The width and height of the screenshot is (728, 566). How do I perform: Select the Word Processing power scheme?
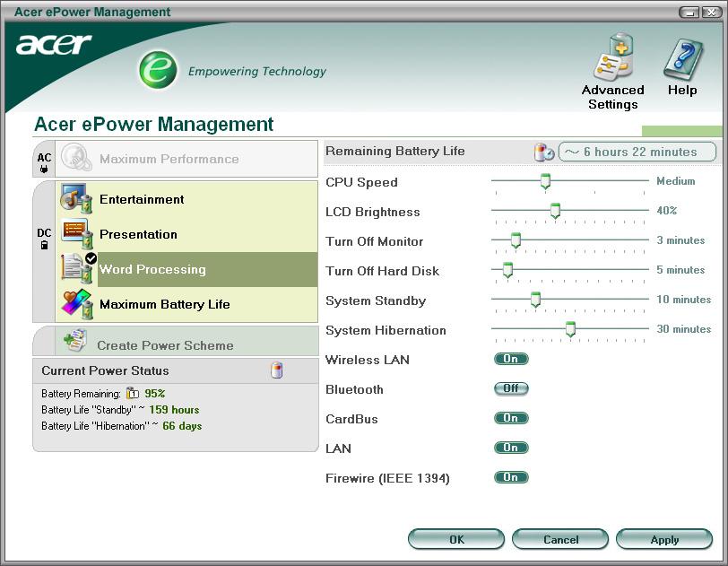[186, 269]
